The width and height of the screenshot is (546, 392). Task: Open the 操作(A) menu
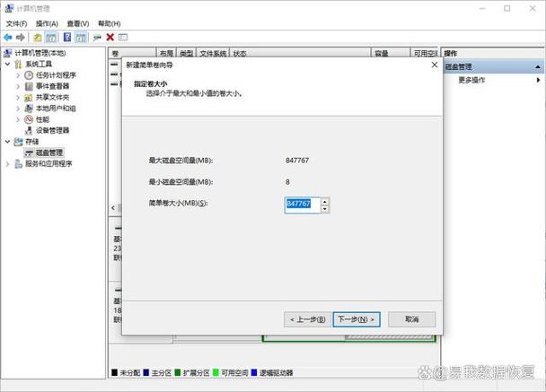[47, 23]
